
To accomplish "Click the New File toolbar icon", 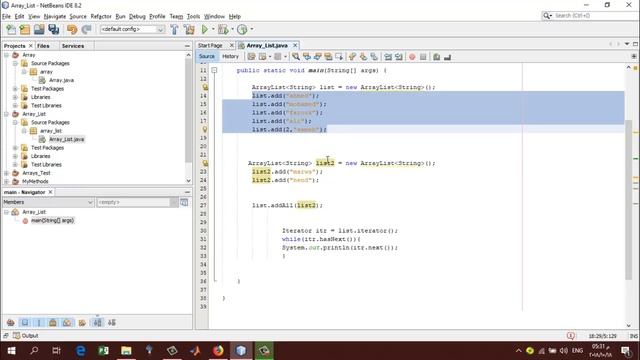I will pos(11,29).
